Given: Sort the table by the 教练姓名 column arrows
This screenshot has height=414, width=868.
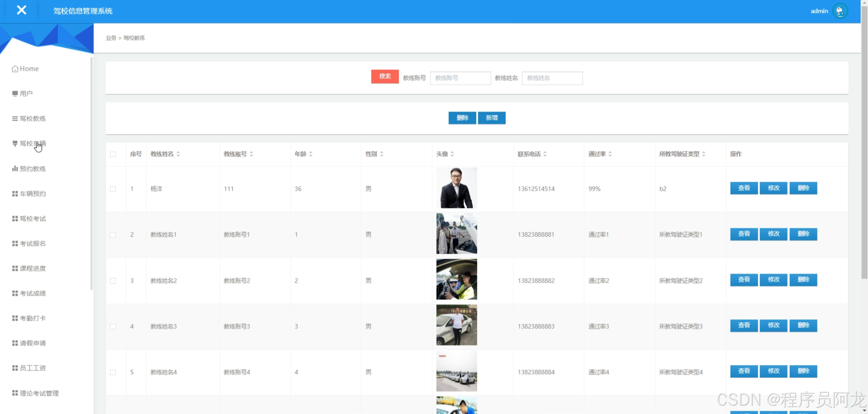Looking at the screenshot, I should coord(178,154).
